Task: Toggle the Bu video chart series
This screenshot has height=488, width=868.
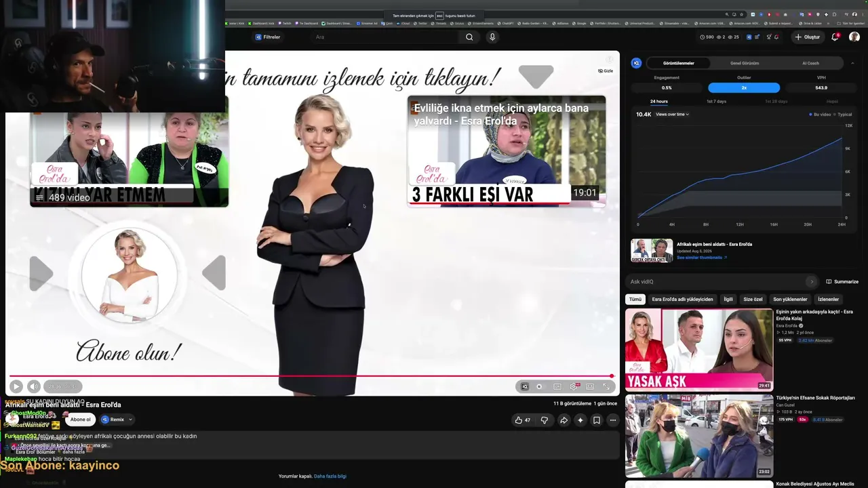Action: pyautogui.click(x=820, y=115)
